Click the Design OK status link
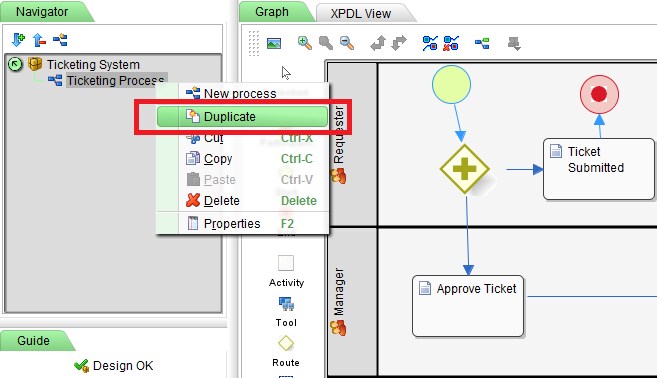This screenshot has height=378, width=657. tap(123, 366)
